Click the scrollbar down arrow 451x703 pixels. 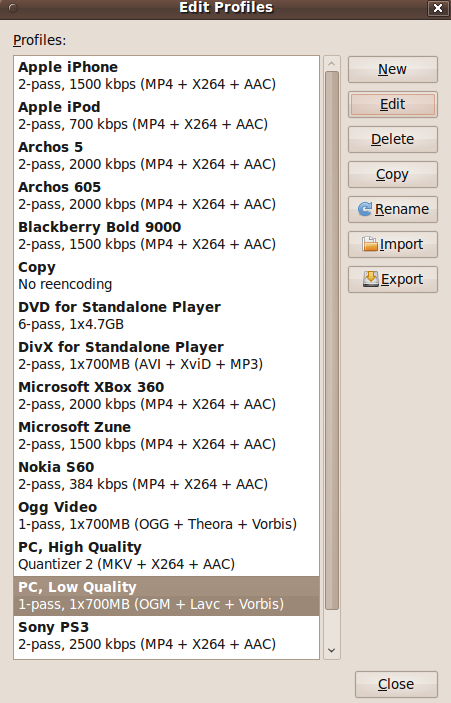coord(332,650)
